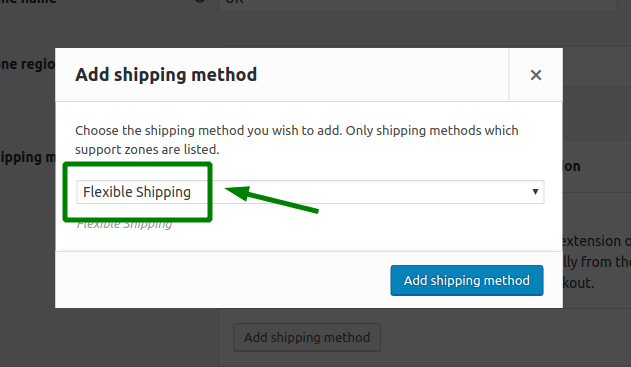
Task: Click the dropdown arrow triangle in select box
Action: pyautogui.click(x=535, y=192)
